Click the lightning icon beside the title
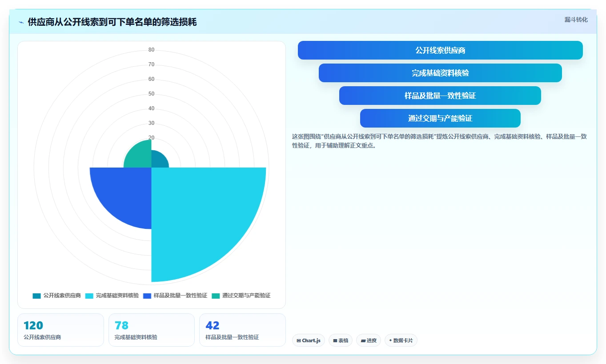Viewport: 606px width, 364px height. pyautogui.click(x=21, y=22)
